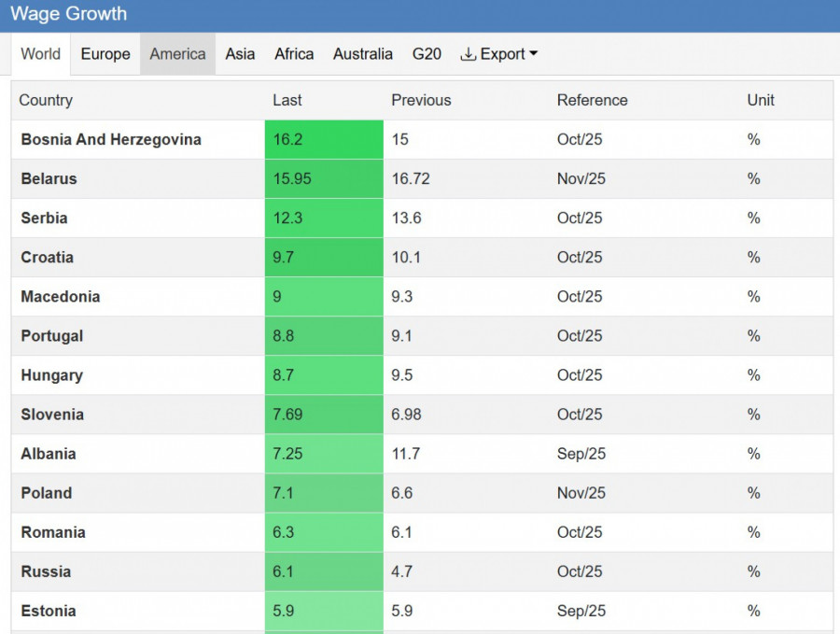Click the Export download icon
The image size is (840, 634).
click(469, 54)
